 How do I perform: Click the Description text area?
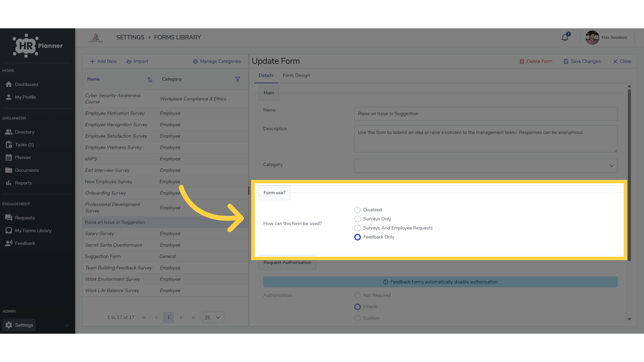pyautogui.click(x=486, y=139)
